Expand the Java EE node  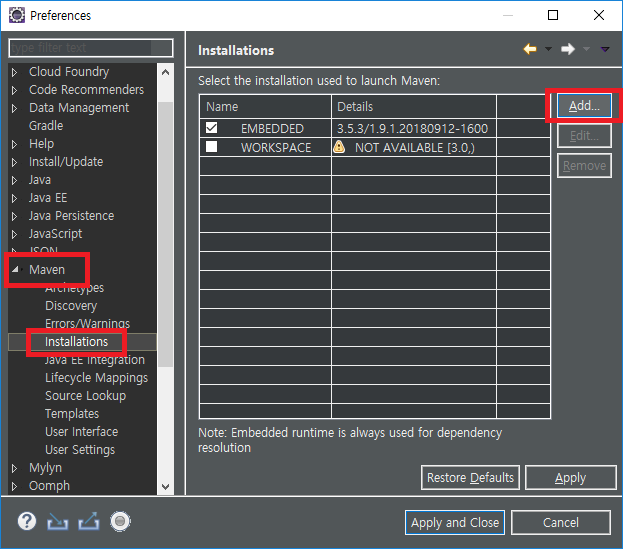coord(15,198)
